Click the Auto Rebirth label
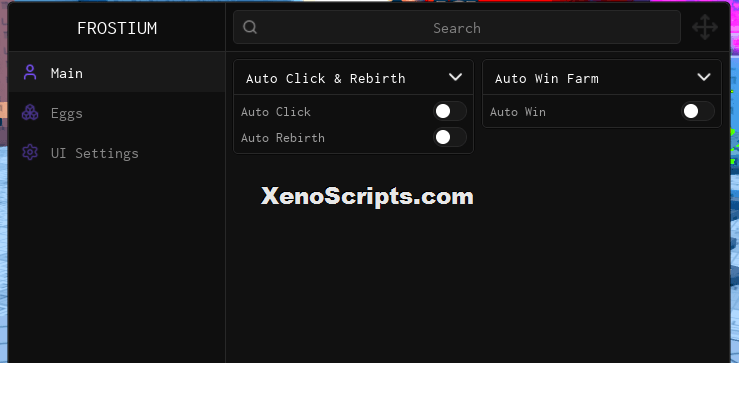Screen dimensions: 739x393 tap(283, 138)
